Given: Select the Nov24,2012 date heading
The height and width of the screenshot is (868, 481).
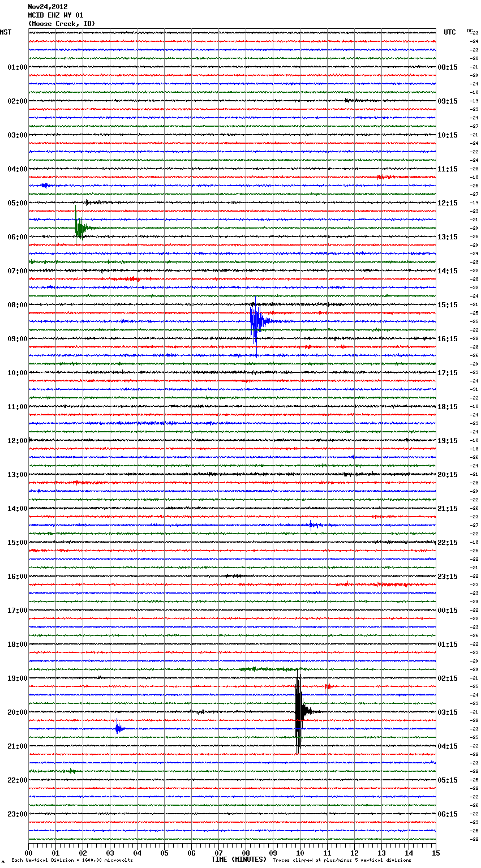Looking at the screenshot, I should coord(48,7).
